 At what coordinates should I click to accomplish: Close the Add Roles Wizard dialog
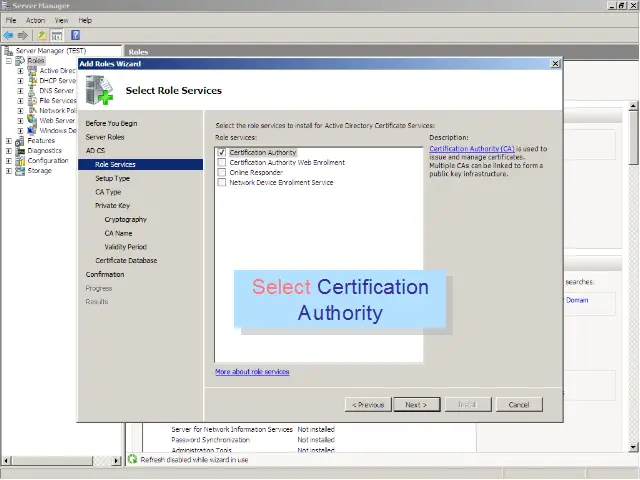click(555, 64)
